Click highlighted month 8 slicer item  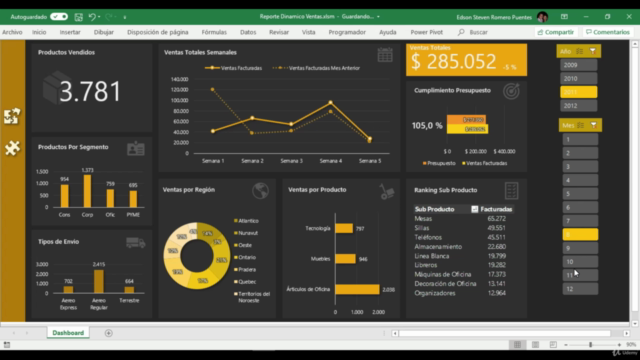(580, 234)
